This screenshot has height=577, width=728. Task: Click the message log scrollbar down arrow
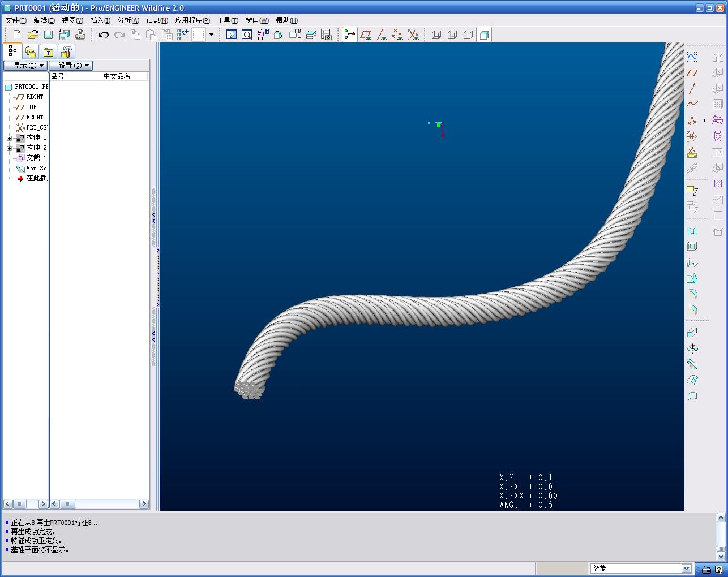tap(721, 556)
